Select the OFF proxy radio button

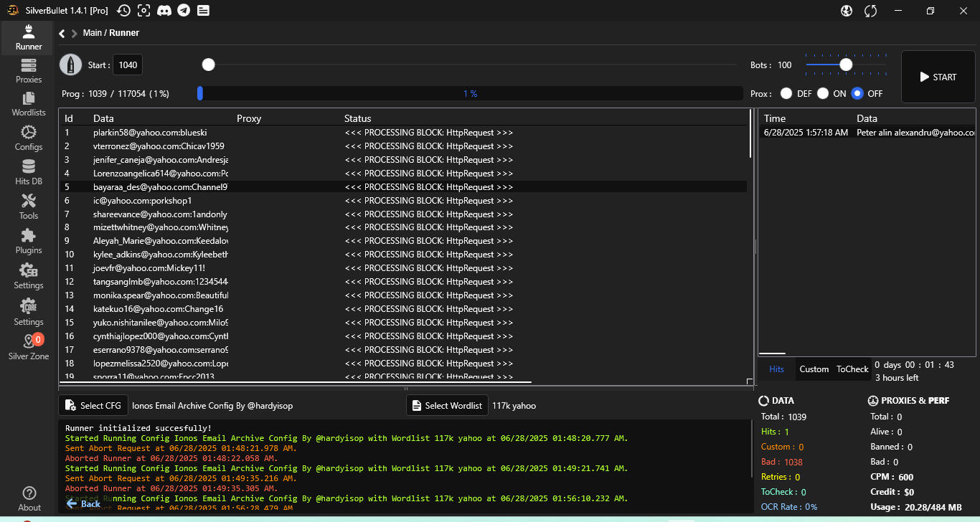tap(857, 93)
